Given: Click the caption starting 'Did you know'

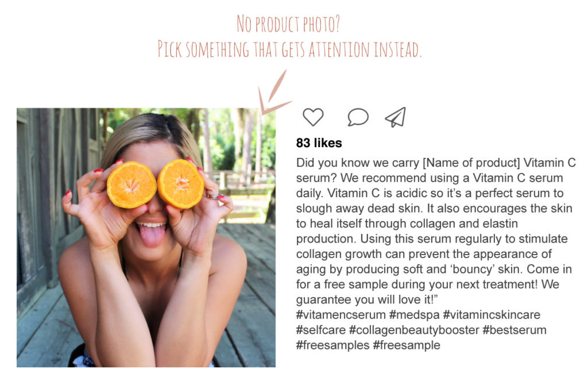Looking at the screenshot, I should [436, 231].
